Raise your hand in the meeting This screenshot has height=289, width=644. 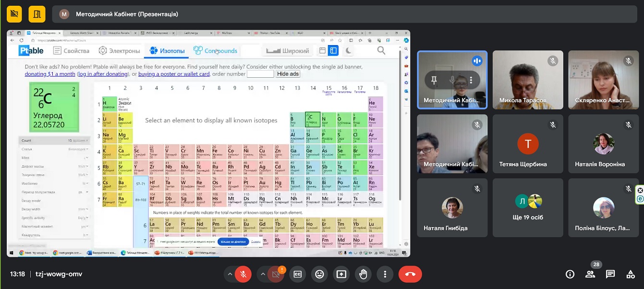(363, 274)
